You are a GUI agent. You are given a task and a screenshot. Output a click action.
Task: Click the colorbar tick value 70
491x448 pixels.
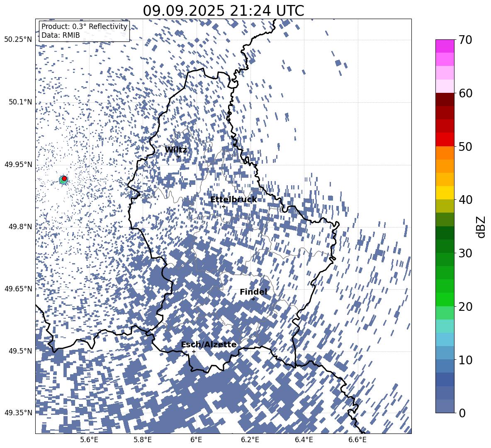click(x=465, y=40)
